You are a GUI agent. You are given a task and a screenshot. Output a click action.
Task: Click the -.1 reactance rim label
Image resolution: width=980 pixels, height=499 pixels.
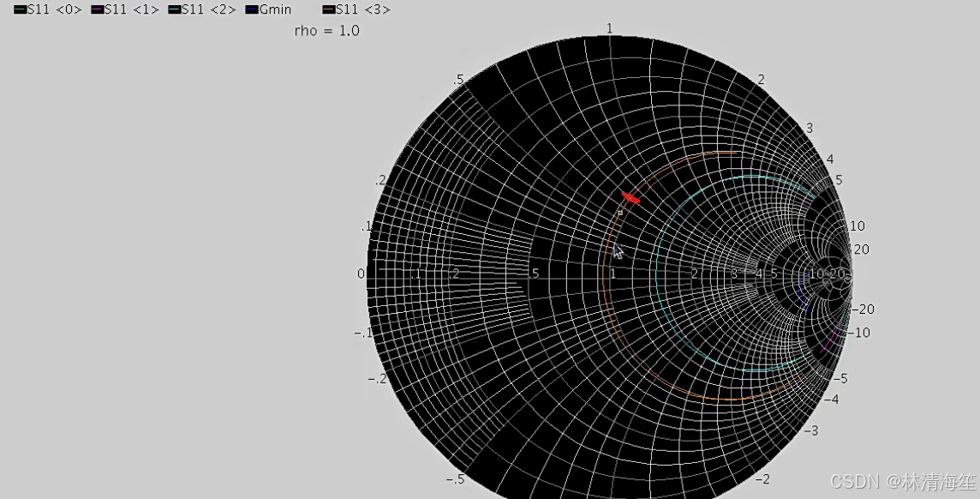(x=363, y=333)
